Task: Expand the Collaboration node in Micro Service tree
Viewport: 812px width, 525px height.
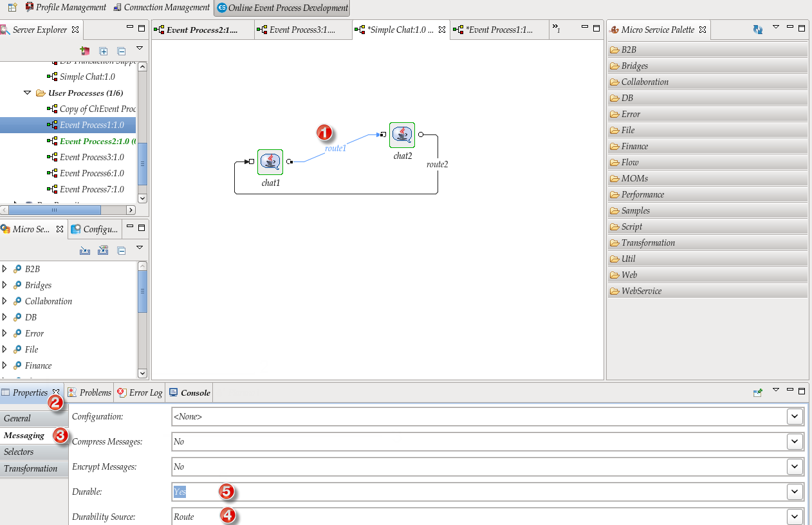Action: [5, 301]
